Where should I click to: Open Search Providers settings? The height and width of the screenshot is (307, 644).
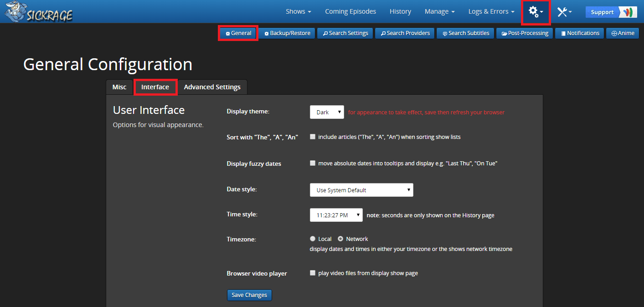pos(405,33)
